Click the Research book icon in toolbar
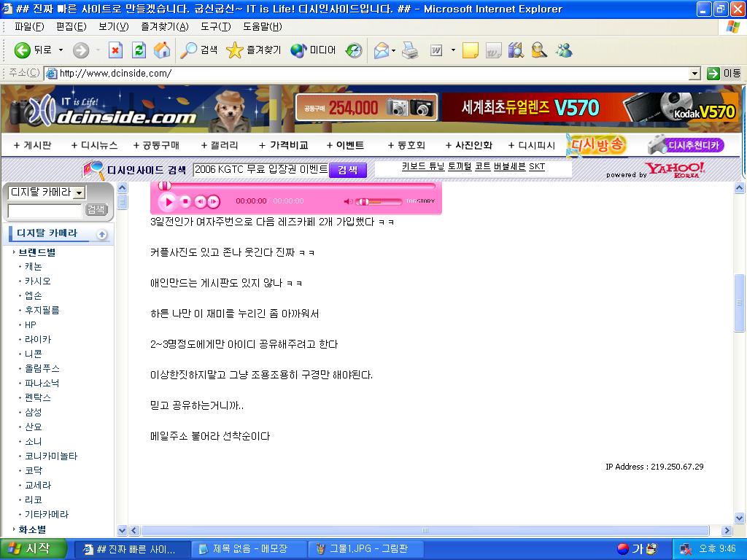747x560 pixels. tap(516, 50)
